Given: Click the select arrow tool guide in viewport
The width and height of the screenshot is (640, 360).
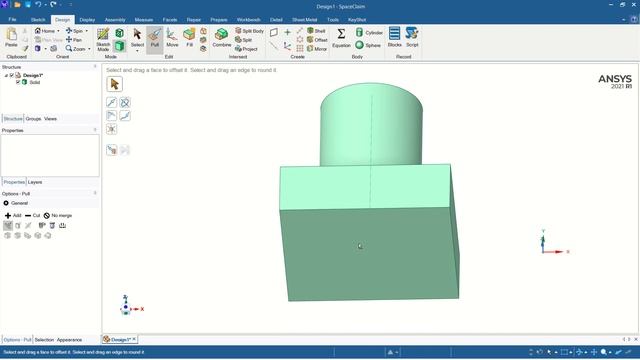Looking at the screenshot, I should (114, 84).
